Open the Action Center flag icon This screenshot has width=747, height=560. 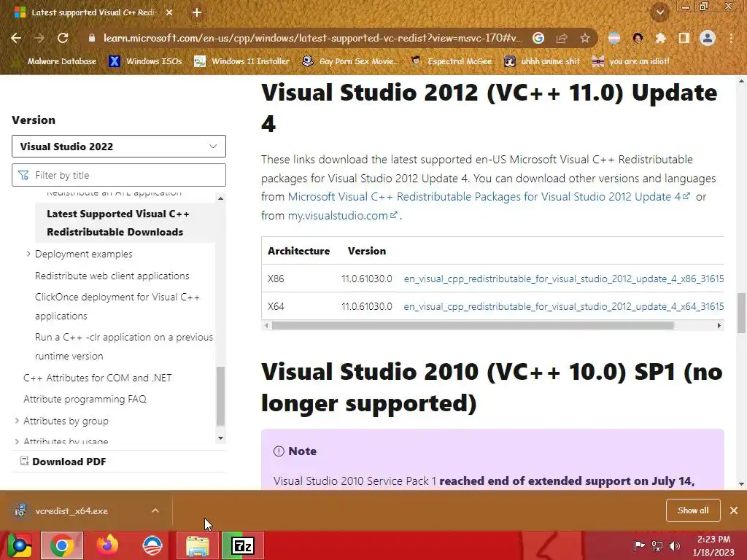click(x=639, y=545)
